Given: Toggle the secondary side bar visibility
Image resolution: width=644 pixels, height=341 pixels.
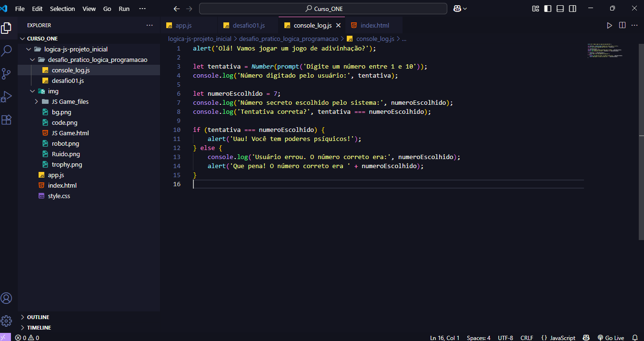Looking at the screenshot, I should [573, 9].
